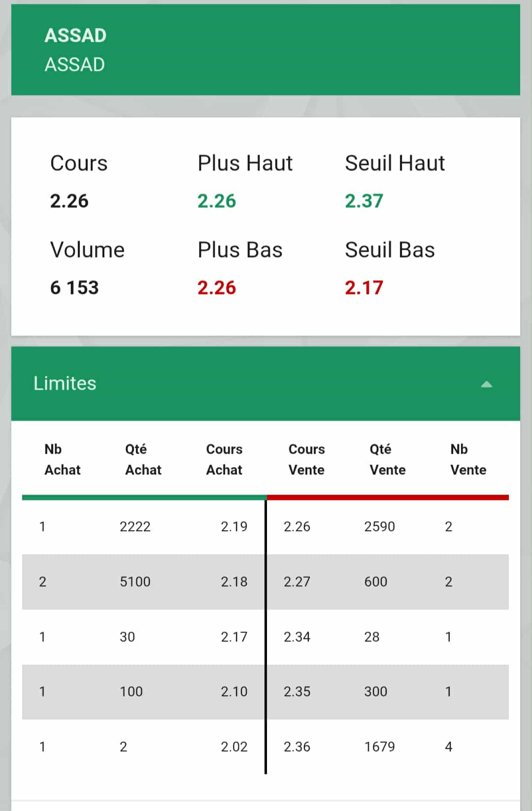The width and height of the screenshot is (532, 811).
Task: Tap the ASSAD stock title
Action: (x=75, y=35)
